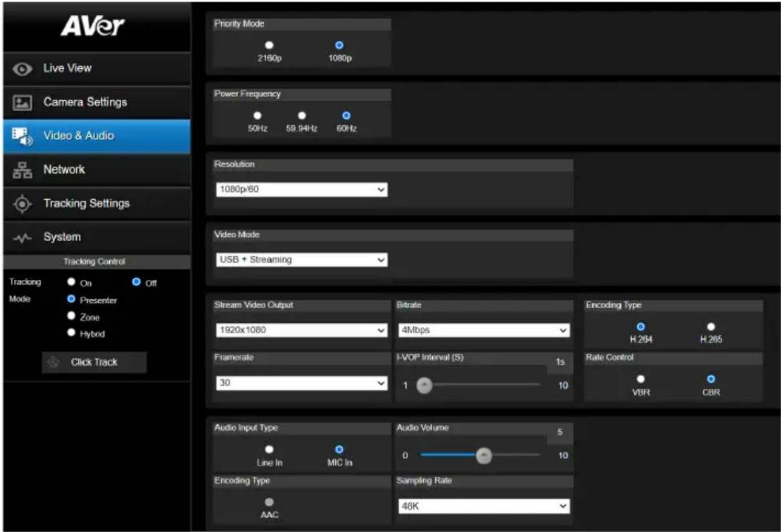Viewport: 781px width, 532px height.
Task: Open the Video Mode dropdown
Action: click(x=301, y=260)
